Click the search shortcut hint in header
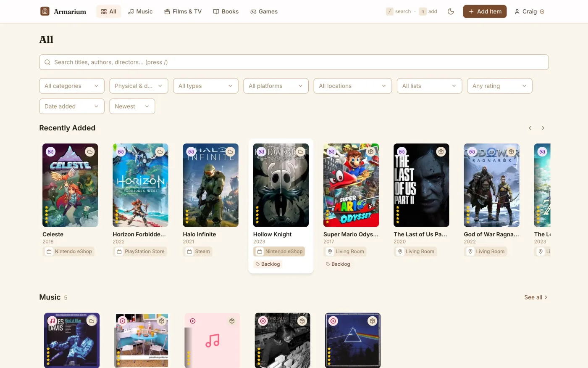Screen dimensions: 588x368 point(399,11)
